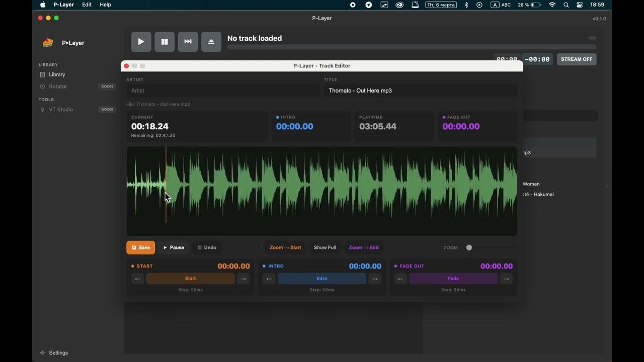Pause playback in Track Editor
Image resolution: width=644 pixels, height=362 pixels.
click(x=174, y=247)
